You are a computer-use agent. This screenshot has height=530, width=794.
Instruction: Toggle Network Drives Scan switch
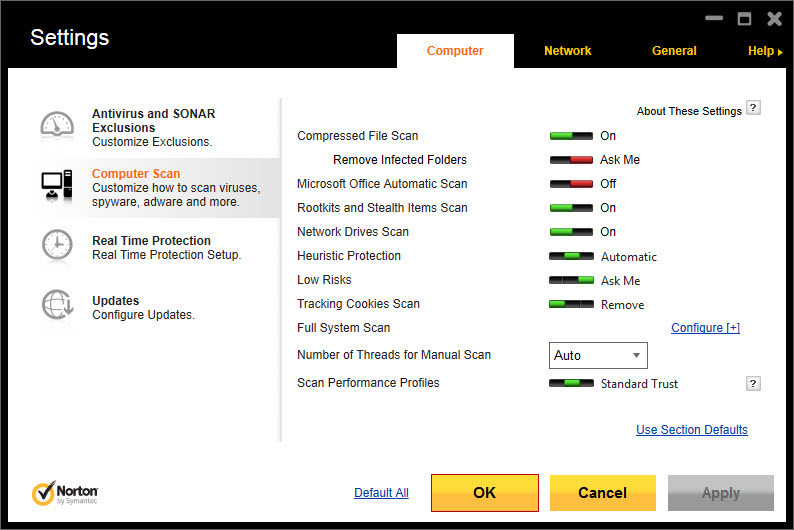[x=571, y=232]
